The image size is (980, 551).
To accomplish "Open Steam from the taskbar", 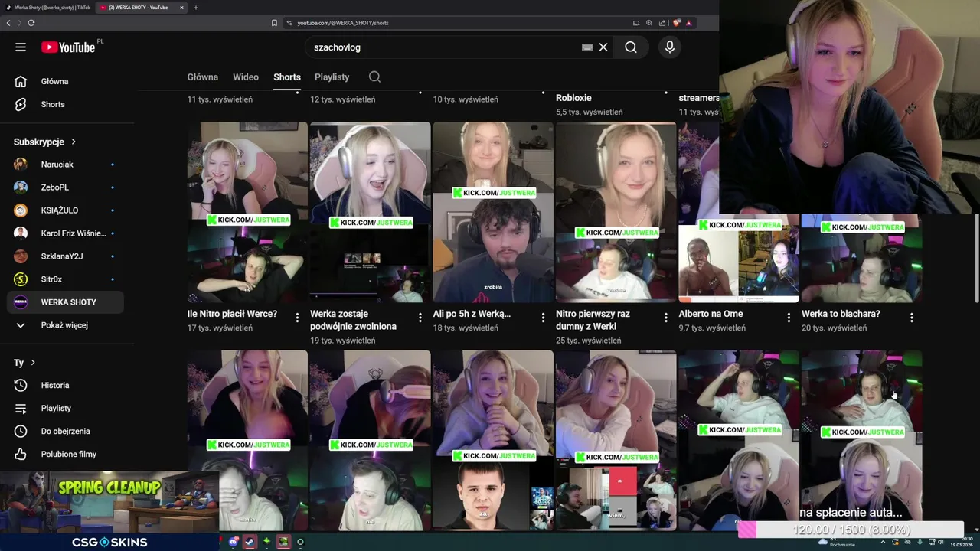I will pos(250,542).
